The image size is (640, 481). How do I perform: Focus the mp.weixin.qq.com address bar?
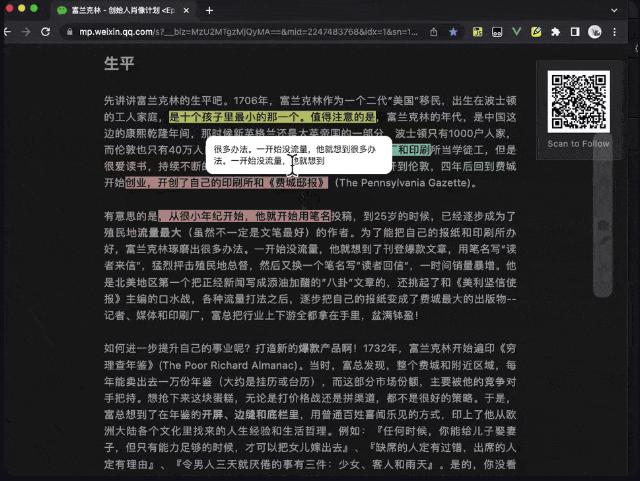(x=248, y=32)
